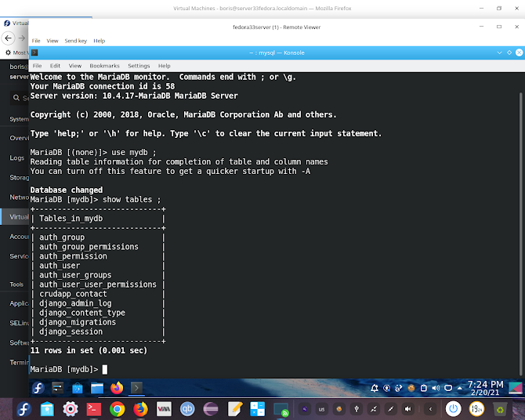Click the power button in the host dock
Screen dimensions: 525x420
pos(454,409)
